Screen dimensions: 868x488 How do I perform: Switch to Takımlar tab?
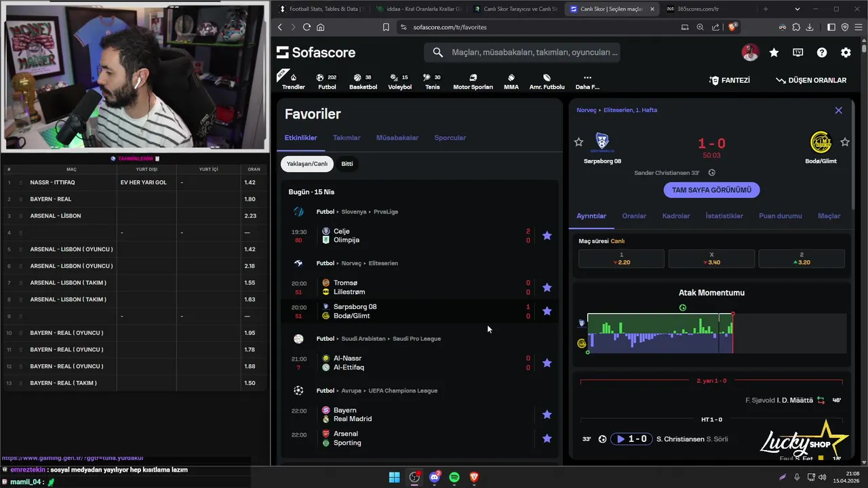click(347, 138)
